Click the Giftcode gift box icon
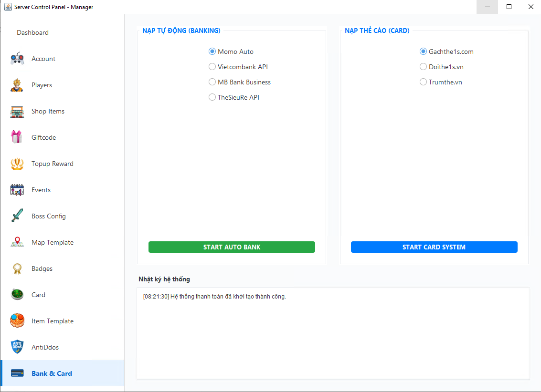541x392 pixels. coord(17,137)
